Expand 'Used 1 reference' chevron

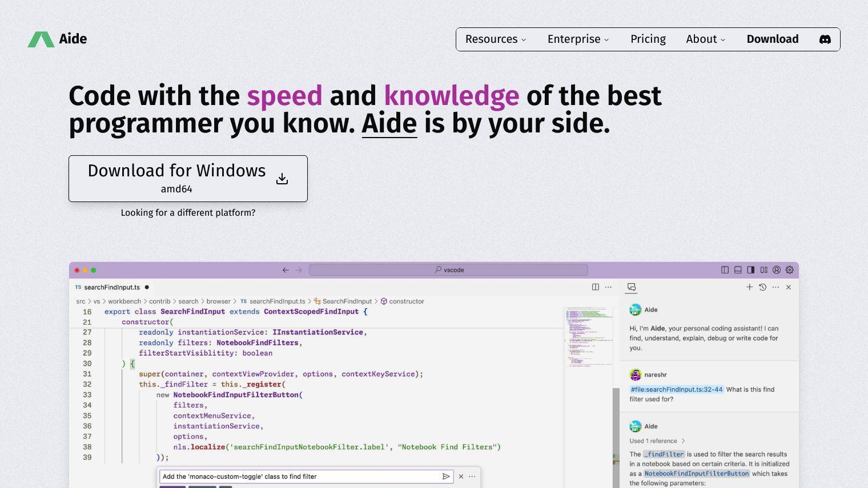pos(683,441)
